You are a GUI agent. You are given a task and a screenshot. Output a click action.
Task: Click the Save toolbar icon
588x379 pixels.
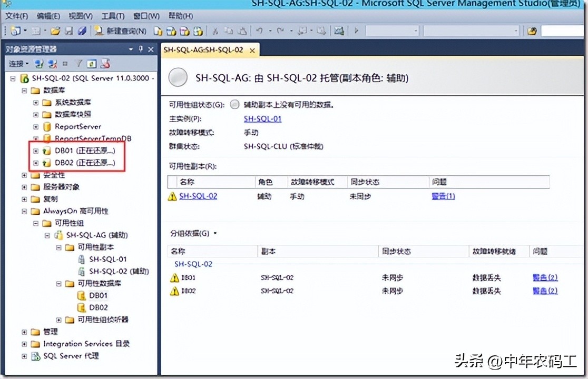pyautogui.click(x=69, y=31)
